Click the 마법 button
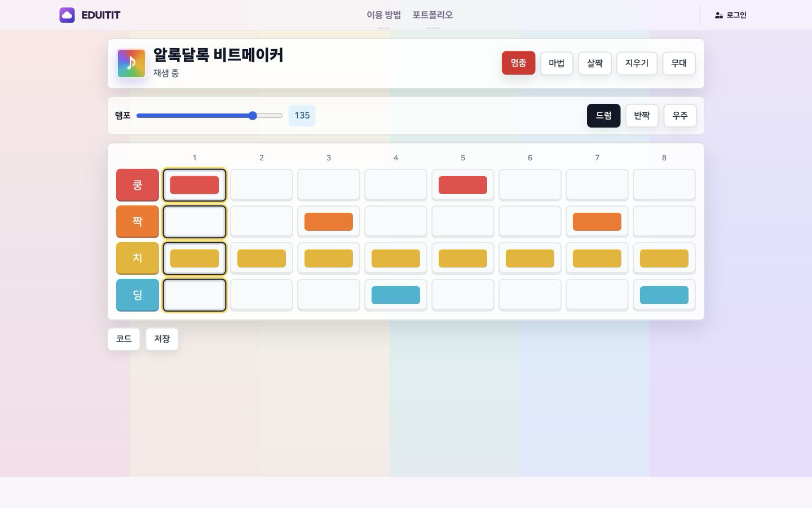The height and width of the screenshot is (508, 812). tap(557, 63)
